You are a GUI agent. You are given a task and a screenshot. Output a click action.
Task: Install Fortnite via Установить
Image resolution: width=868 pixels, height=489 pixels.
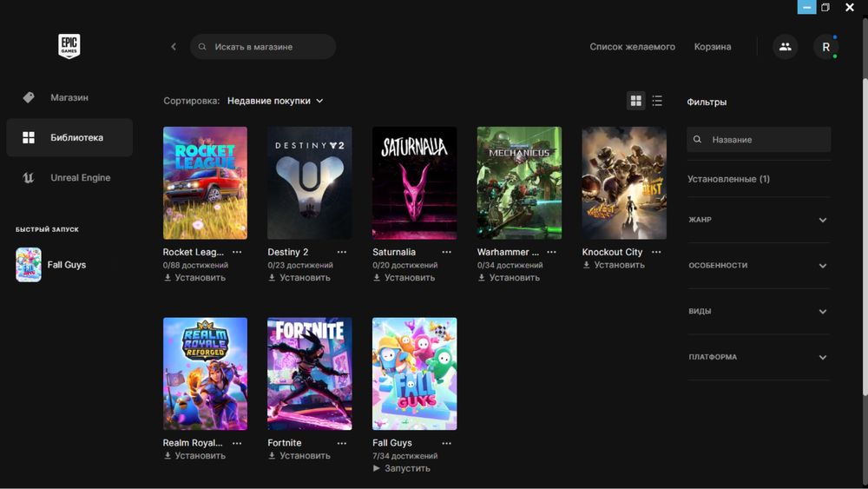click(x=299, y=456)
